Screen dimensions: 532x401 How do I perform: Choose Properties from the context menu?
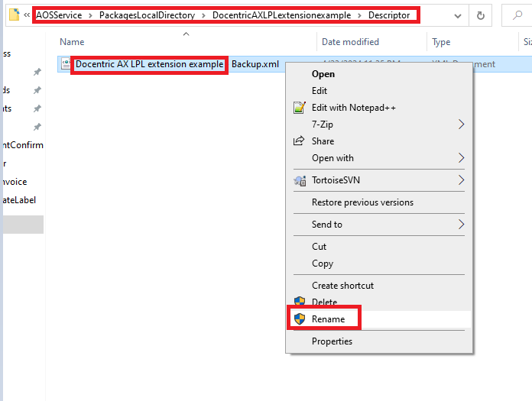tap(332, 341)
